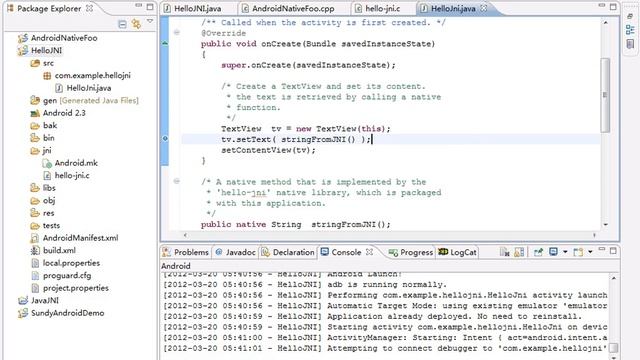Click the editor horizontal scroll left arrow

point(185,235)
